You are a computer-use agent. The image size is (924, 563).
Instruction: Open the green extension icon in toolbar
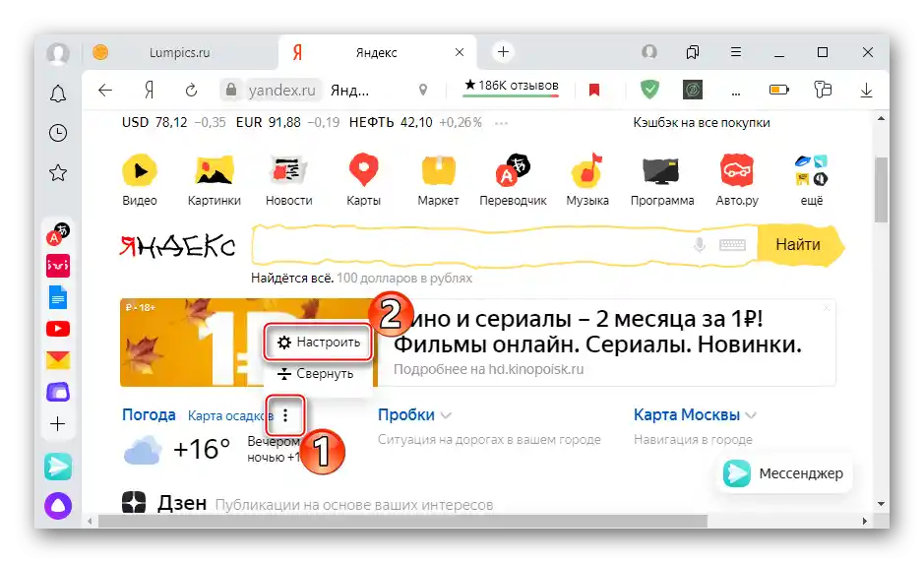[693, 90]
